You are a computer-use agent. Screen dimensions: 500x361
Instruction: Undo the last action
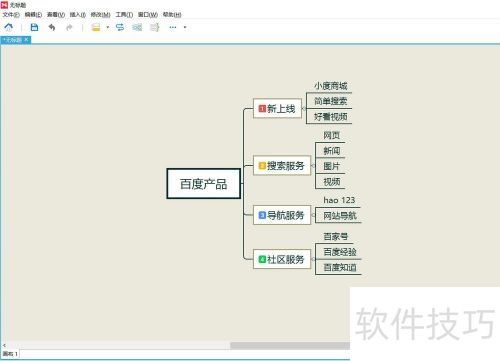pyautogui.click(x=52, y=27)
